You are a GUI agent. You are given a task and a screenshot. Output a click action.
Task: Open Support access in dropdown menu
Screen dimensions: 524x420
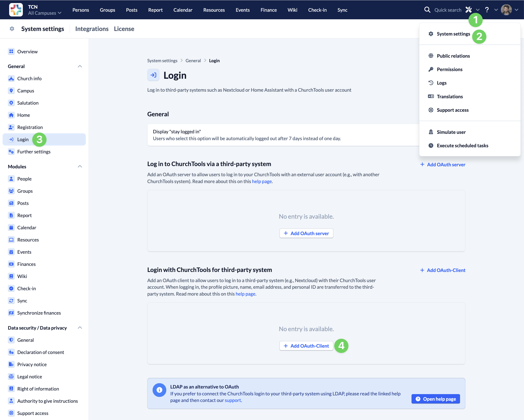tap(470, 110)
